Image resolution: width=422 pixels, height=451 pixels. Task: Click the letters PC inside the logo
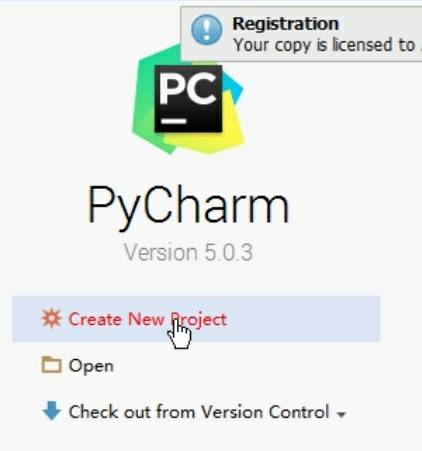click(188, 89)
